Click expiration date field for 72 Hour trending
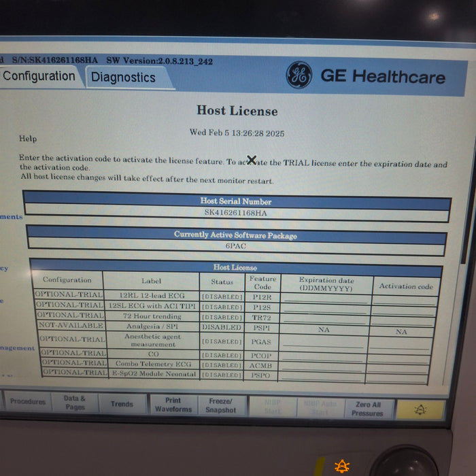 click(324, 319)
